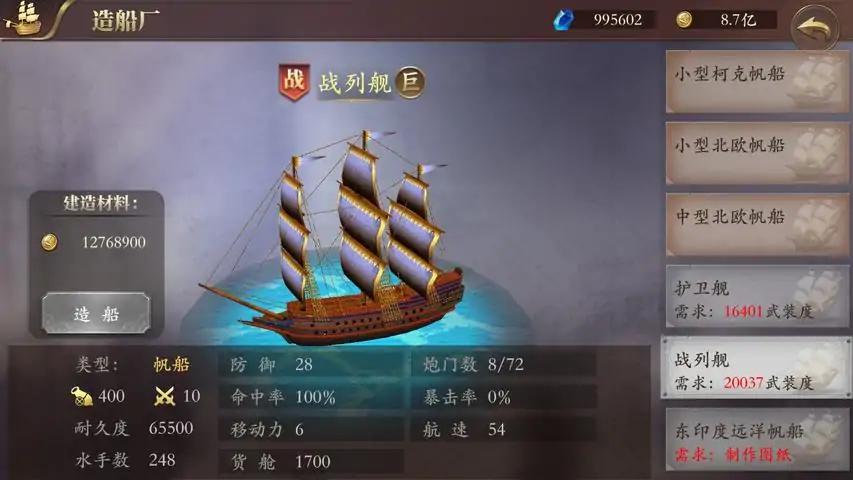Screen dimensions: 853x480
Task: Tap the red 战 badge icon
Action: click(x=294, y=82)
